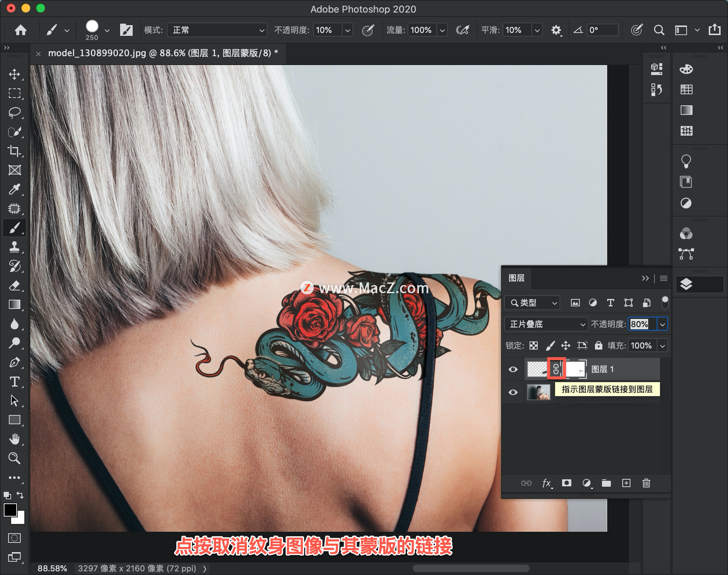
Task: Create a new layer with plus icon
Action: pos(626,483)
